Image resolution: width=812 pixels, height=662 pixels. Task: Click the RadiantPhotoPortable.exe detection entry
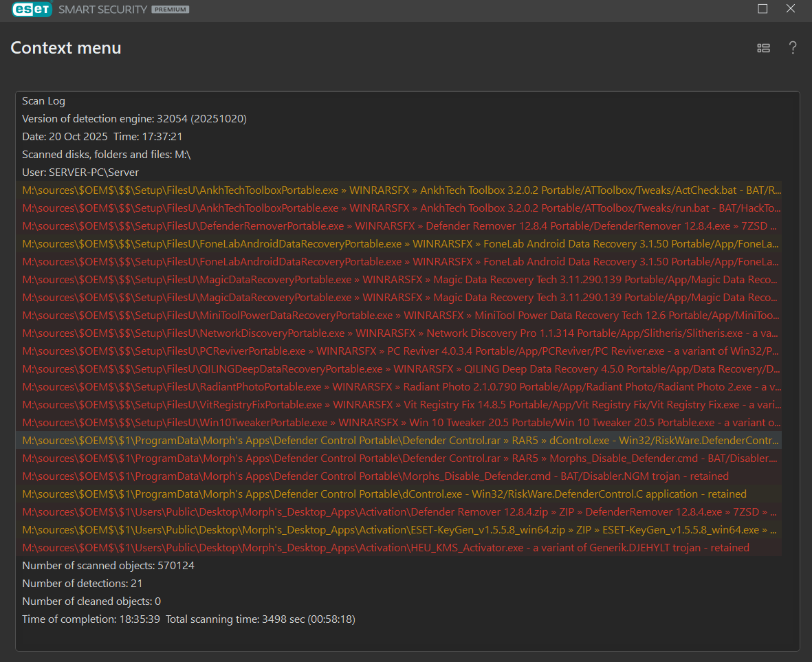click(x=401, y=386)
